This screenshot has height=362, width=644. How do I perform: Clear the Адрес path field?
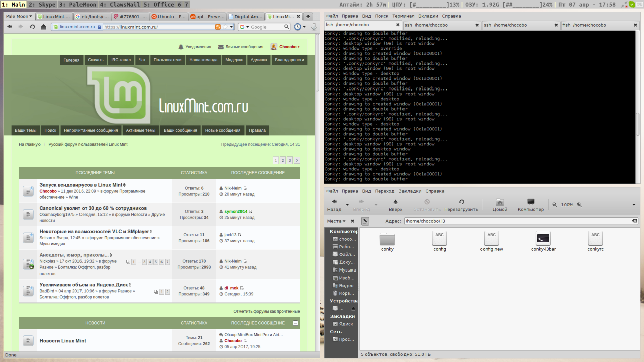point(634,221)
